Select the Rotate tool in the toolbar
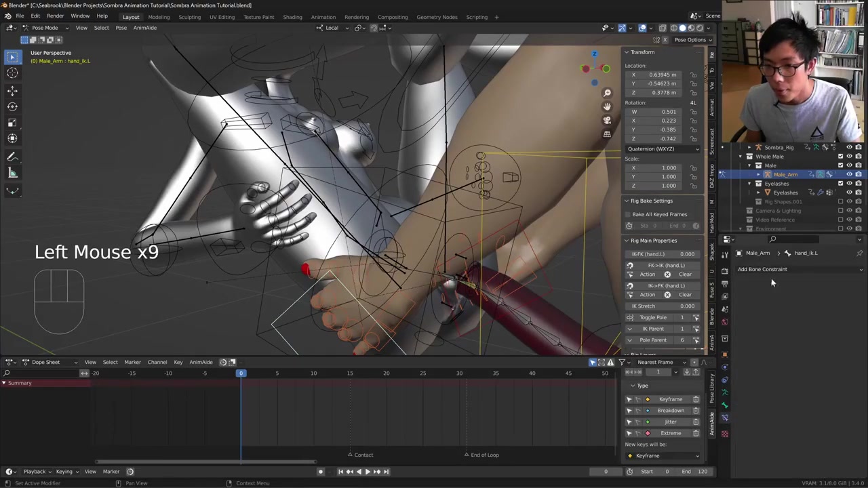This screenshot has height=488, width=868. point(12,106)
